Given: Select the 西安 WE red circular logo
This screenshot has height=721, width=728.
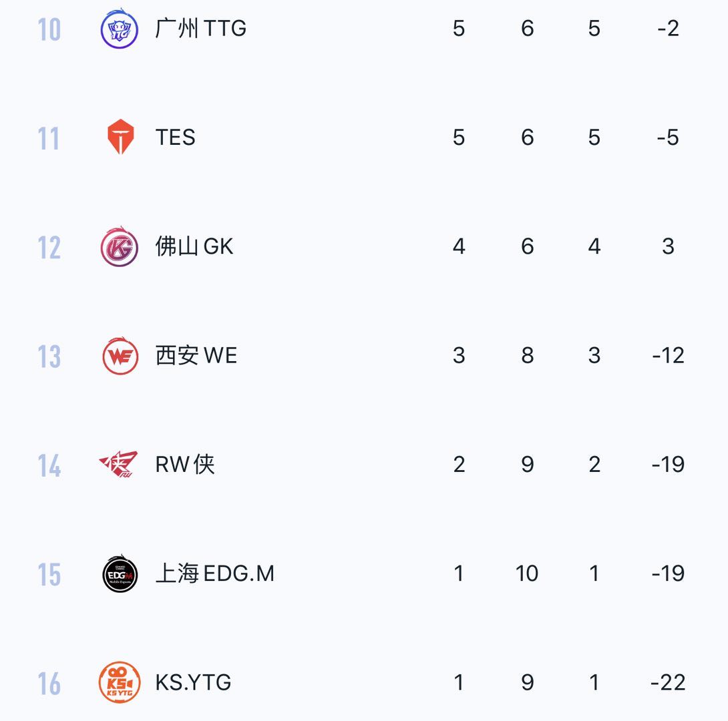Looking at the screenshot, I should pos(120,356).
